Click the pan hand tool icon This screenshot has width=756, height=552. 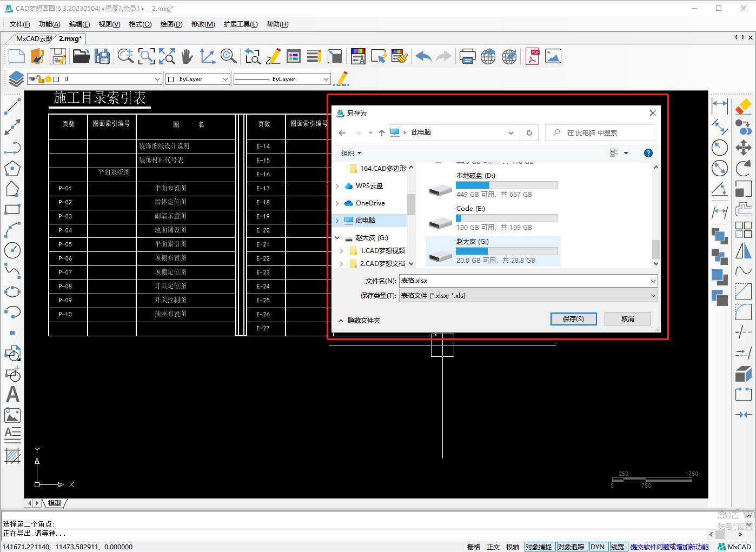click(x=187, y=56)
